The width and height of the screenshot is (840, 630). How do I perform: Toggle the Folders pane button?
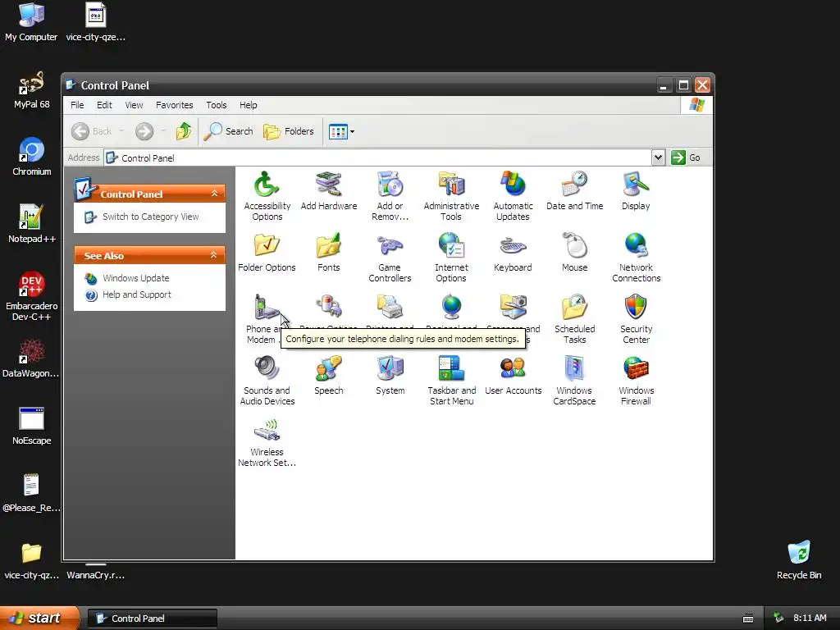[289, 131]
